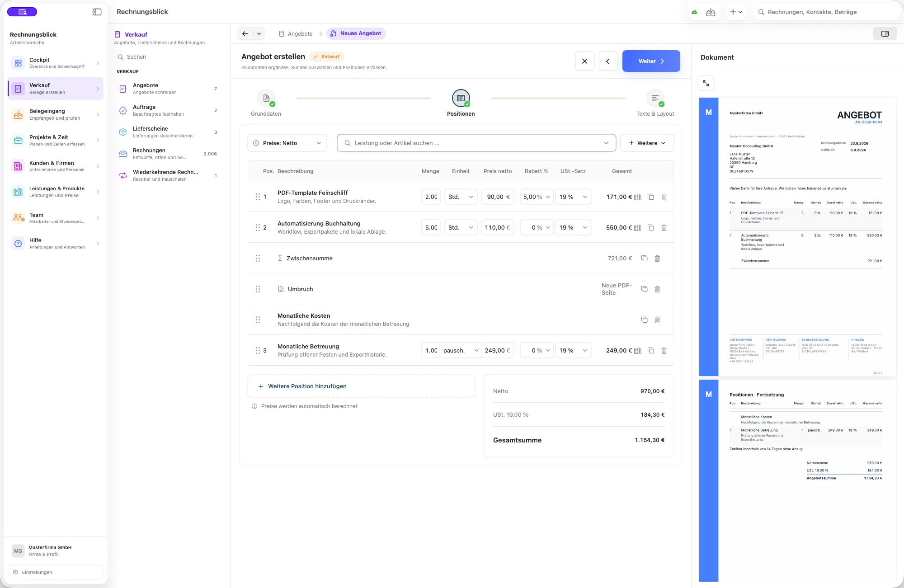Open Rabatt dropdown for Monatliche Betreuung
The height and width of the screenshot is (588, 904).
tap(537, 351)
